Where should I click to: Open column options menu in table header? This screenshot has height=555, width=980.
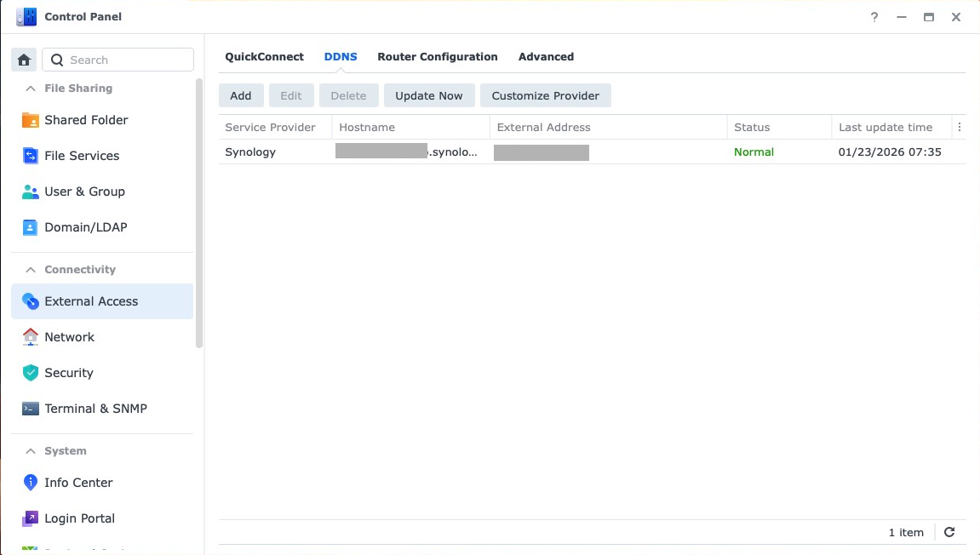point(960,128)
